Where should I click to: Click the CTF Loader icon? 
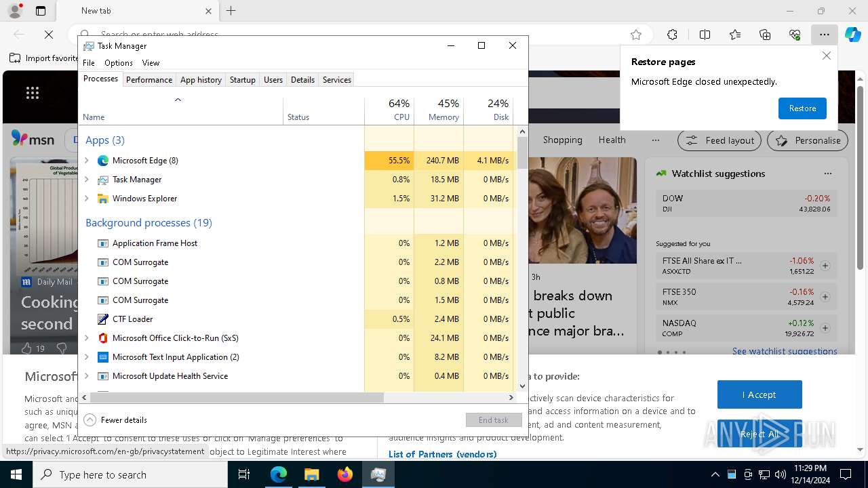[103, 319]
